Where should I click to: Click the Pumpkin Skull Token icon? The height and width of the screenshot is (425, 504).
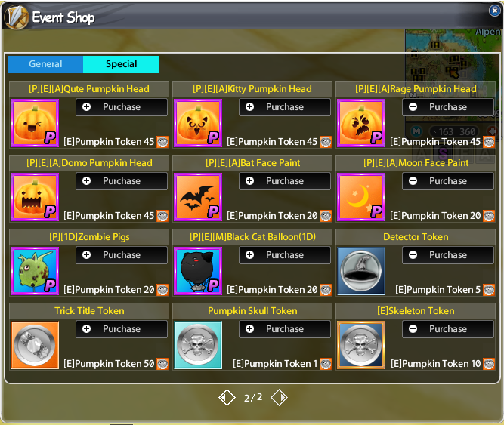click(x=198, y=345)
